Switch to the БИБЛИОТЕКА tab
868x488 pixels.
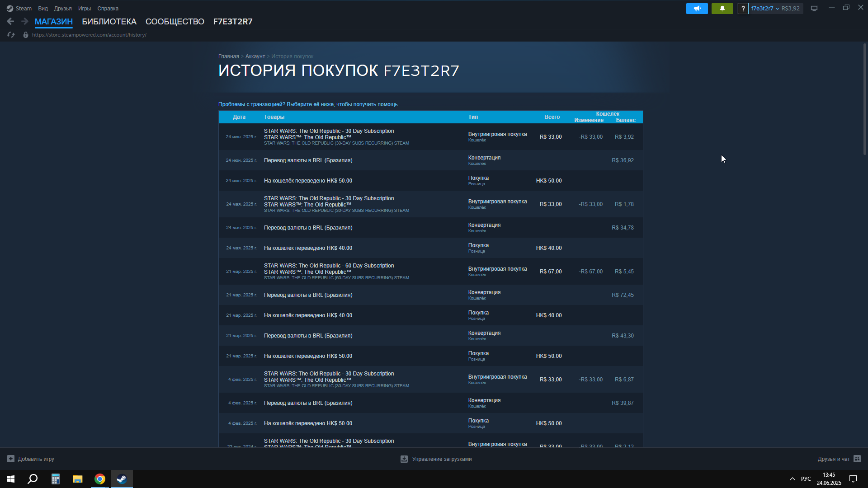click(109, 22)
